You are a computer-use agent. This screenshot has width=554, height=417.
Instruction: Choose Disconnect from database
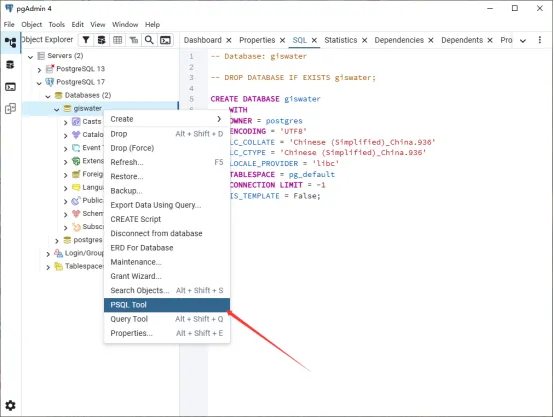167,234
